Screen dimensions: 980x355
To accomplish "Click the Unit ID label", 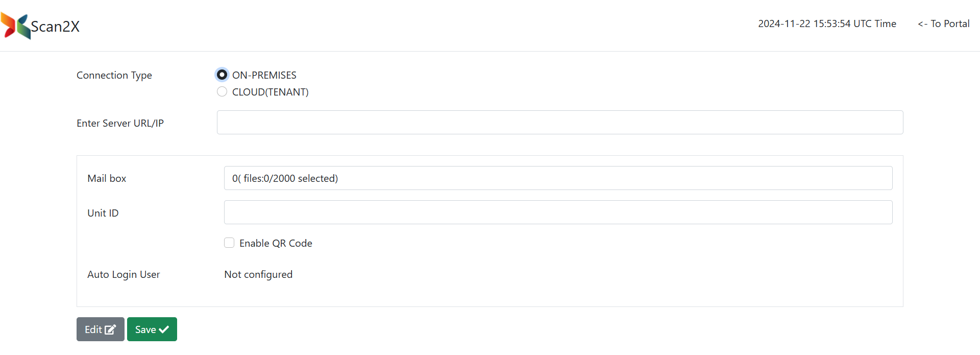I will [103, 213].
